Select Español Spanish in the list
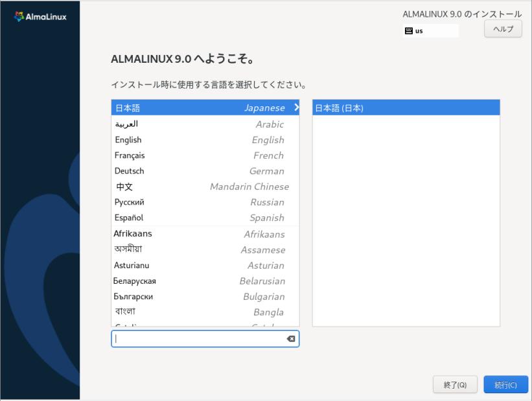Image resolution: width=532 pixels, height=401 pixels. click(205, 218)
